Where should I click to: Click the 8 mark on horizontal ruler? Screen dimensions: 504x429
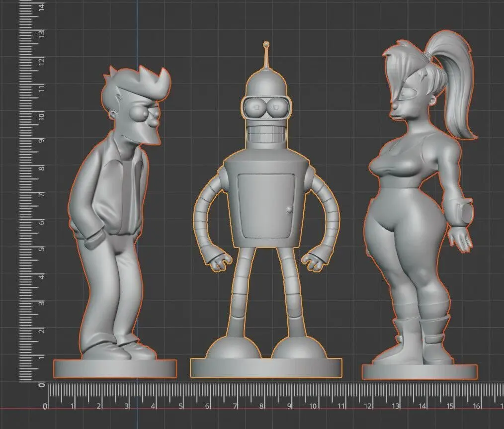pyautogui.click(x=261, y=407)
